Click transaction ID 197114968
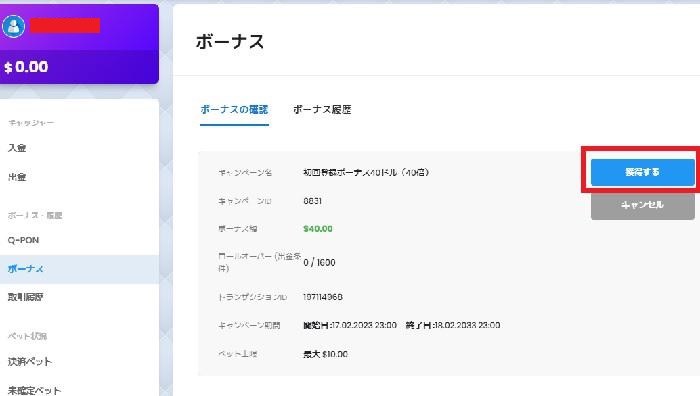Screen dimensions: 700x396 tap(323, 297)
